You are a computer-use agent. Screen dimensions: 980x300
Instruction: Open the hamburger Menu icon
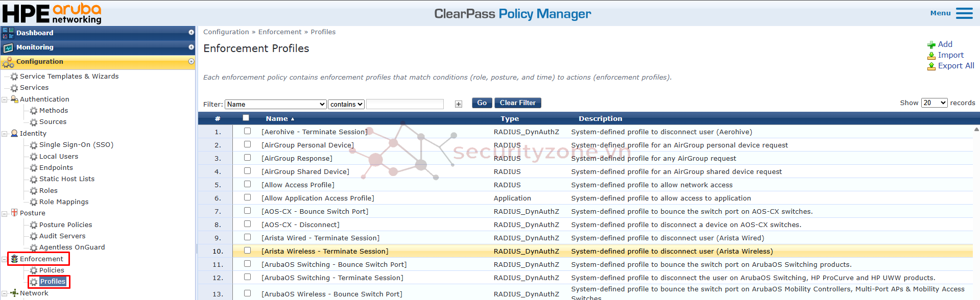tap(964, 13)
